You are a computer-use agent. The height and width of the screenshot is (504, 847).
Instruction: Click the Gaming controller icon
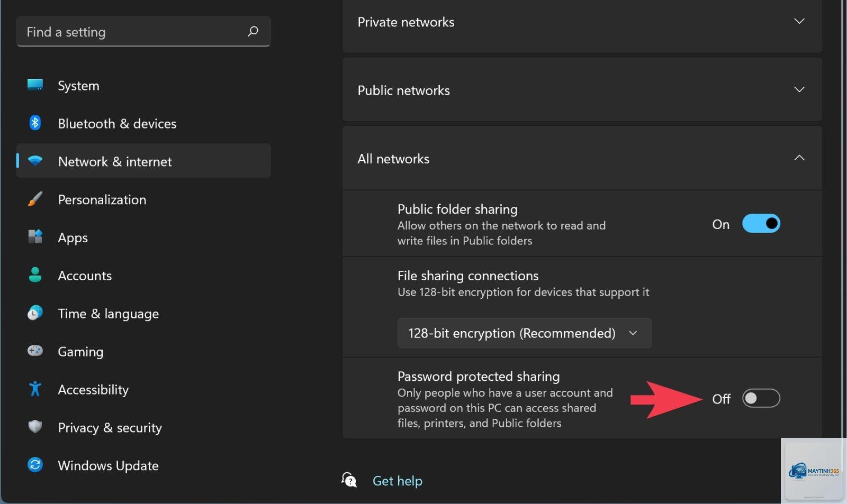35,350
